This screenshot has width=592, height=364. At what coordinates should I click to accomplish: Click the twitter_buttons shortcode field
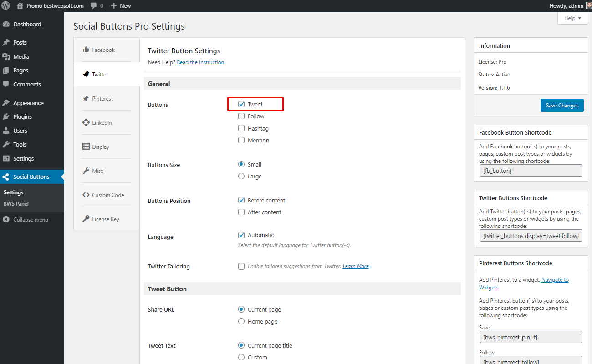[531, 236]
